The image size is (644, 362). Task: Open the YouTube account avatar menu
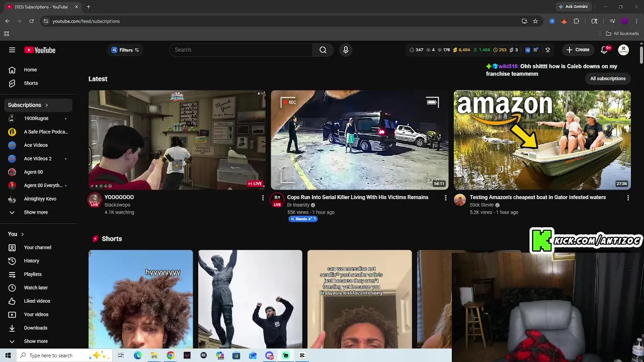[623, 50]
